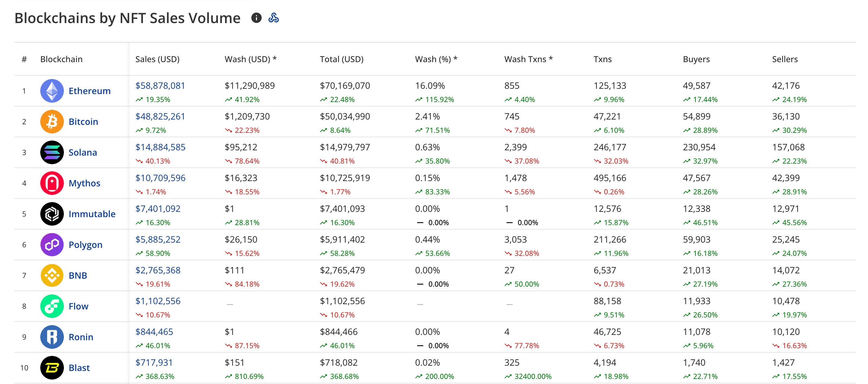This screenshot has width=868, height=384.
Task: Open Bitcoin sales value $48,825,261
Action: click(x=160, y=117)
